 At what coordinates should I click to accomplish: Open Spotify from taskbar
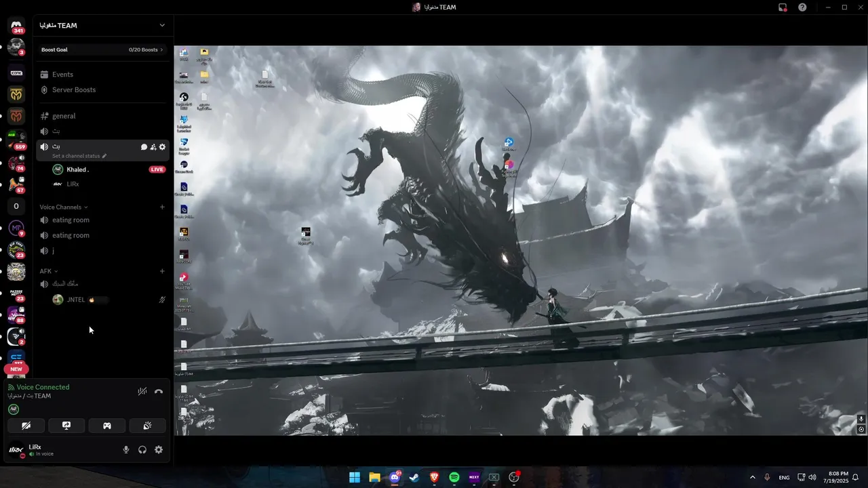tap(454, 477)
